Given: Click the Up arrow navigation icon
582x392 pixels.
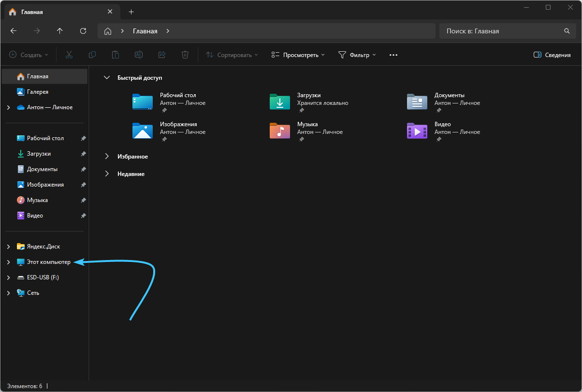Looking at the screenshot, I should click(60, 31).
